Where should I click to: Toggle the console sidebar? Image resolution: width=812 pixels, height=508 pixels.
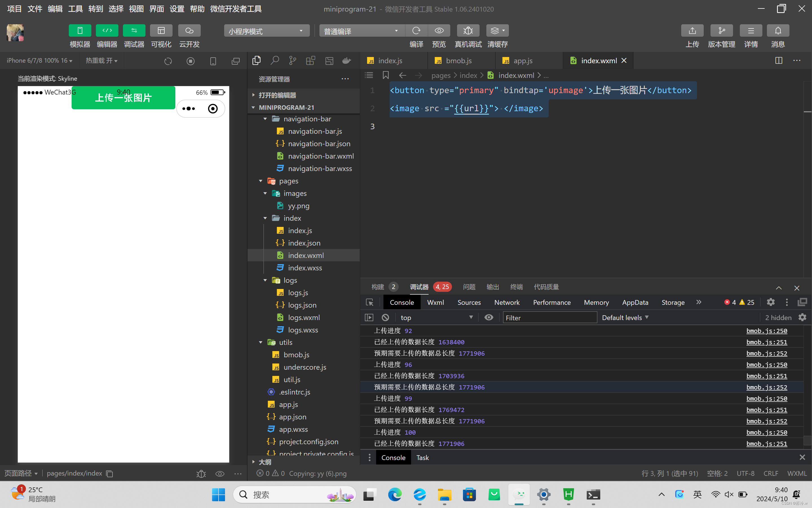369,317
